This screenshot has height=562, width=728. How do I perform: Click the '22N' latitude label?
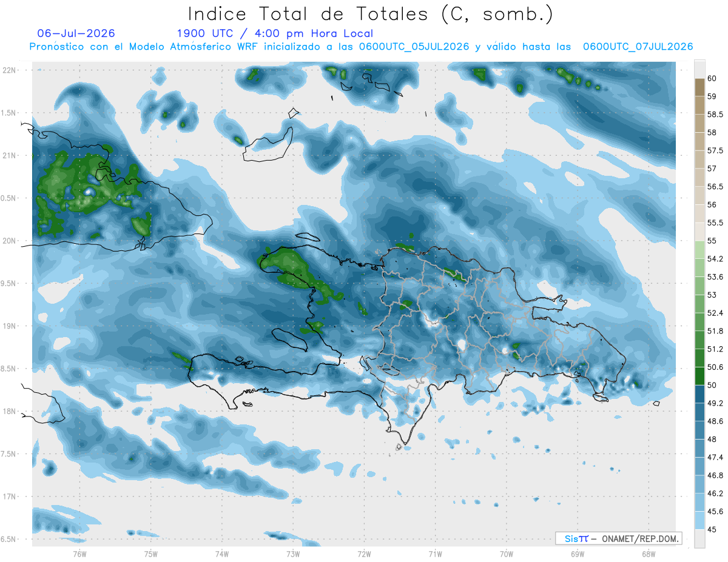click(x=10, y=70)
